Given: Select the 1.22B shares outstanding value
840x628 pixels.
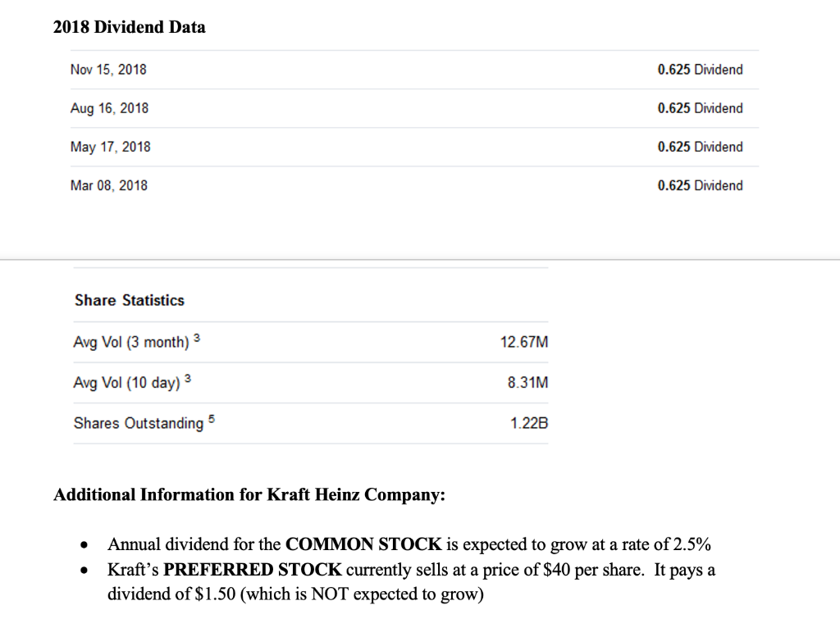Looking at the screenshot, I should tap(528, 424).
